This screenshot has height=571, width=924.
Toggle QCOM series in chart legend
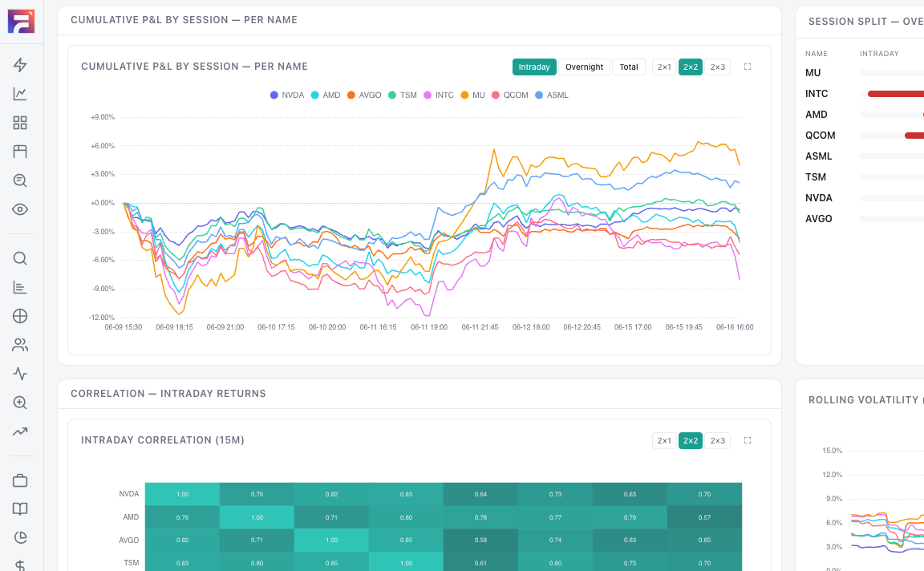(510, 95)
